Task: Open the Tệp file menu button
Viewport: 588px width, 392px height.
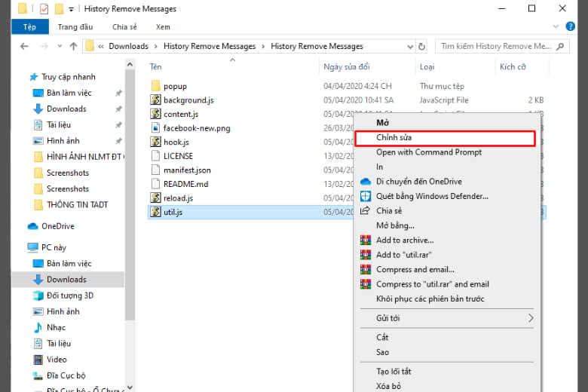Action: coord(29,26)
